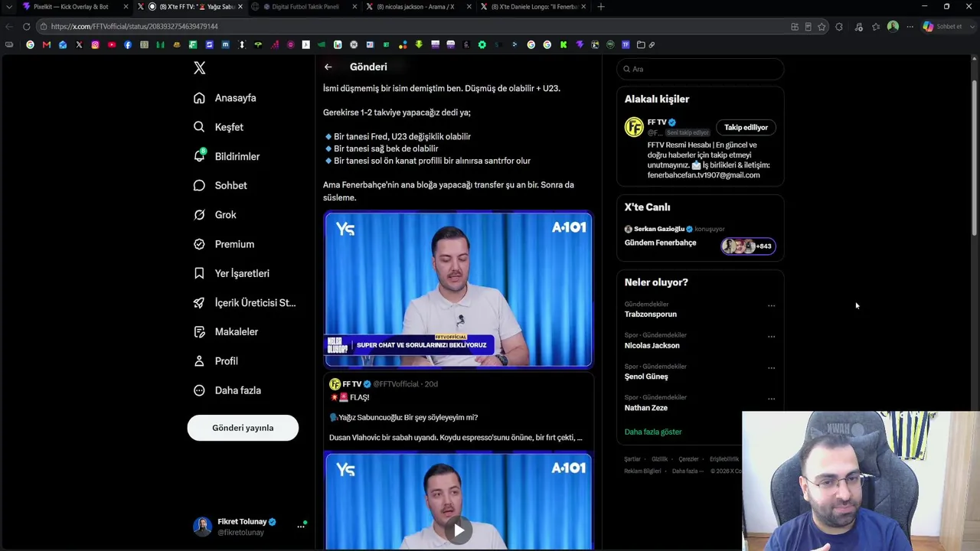Bookmark this page with the star icon
The height and width of the screenshot is (551, 980).
click(822, 27)
